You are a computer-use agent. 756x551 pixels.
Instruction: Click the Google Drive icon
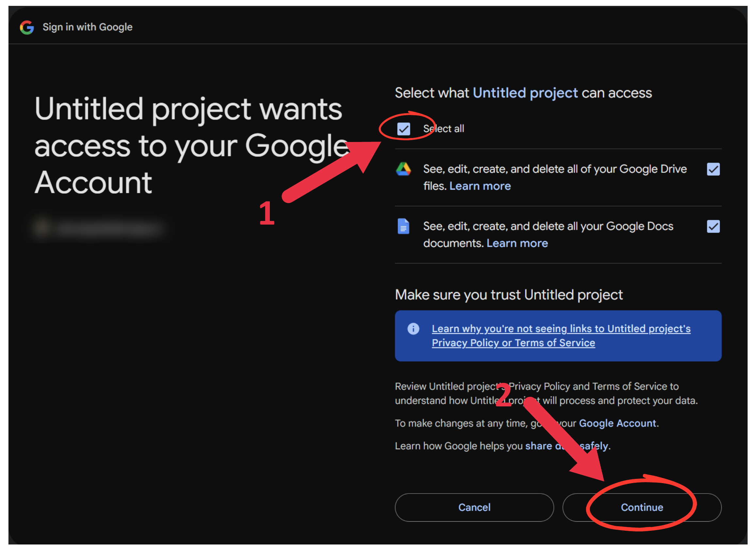[403, 169]
